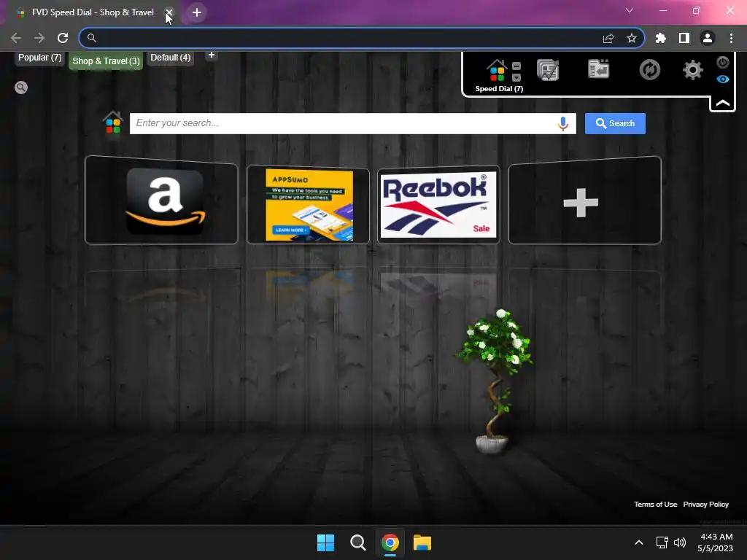The image size is (747, 560).
Task: Click the magnifier icon below group tabs
Action: pos(21,87)
